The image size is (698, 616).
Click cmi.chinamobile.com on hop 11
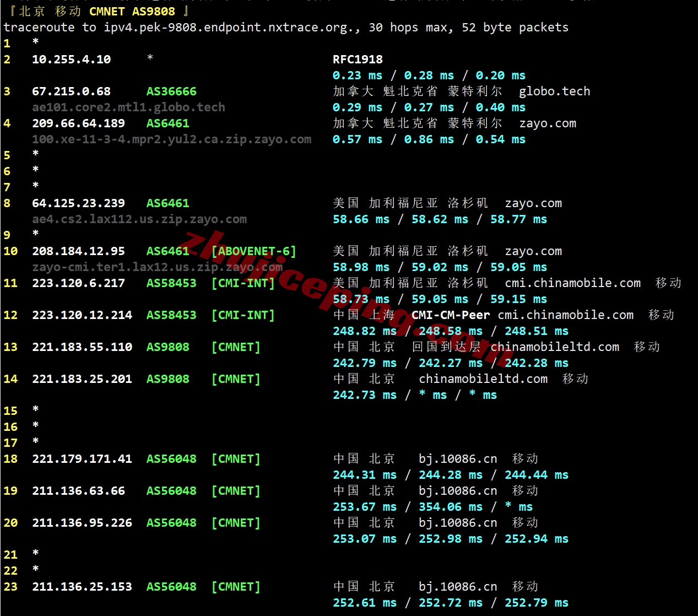pyautogui.click(x=573, y=283)
